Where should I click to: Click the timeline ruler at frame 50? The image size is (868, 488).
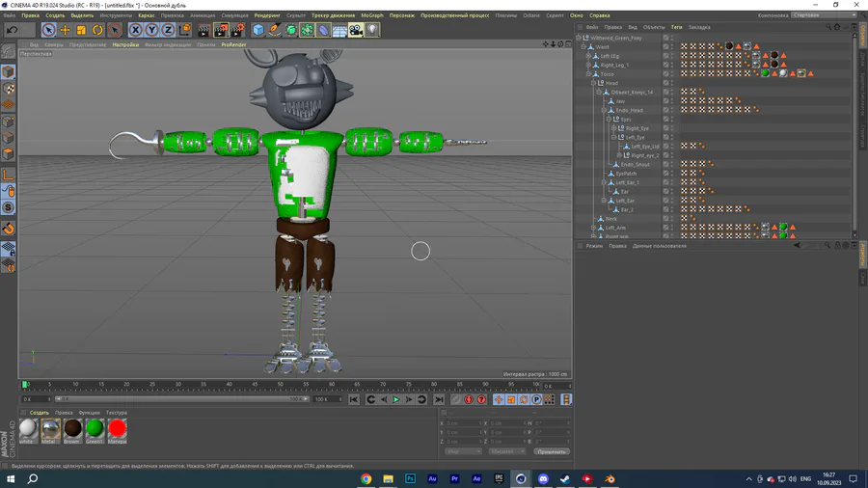pos(280,384)
